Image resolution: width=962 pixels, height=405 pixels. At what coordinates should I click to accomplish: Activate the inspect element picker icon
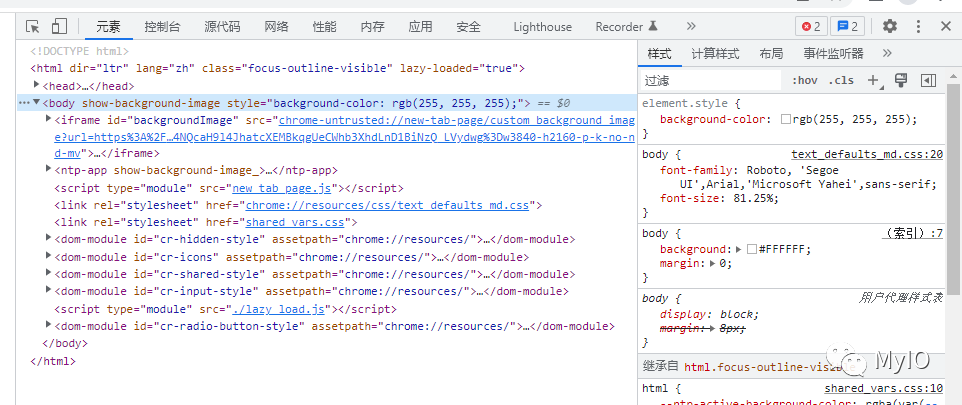(33, 26)
